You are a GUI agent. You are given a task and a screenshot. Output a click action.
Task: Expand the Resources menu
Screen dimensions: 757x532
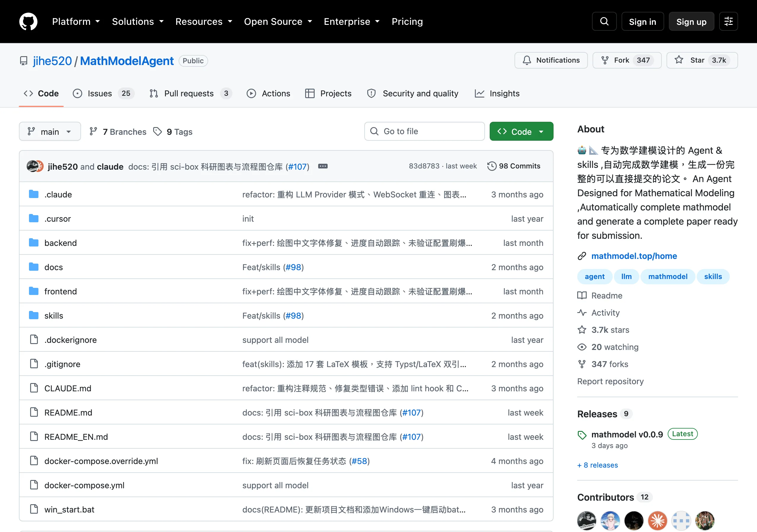[204, 21]
